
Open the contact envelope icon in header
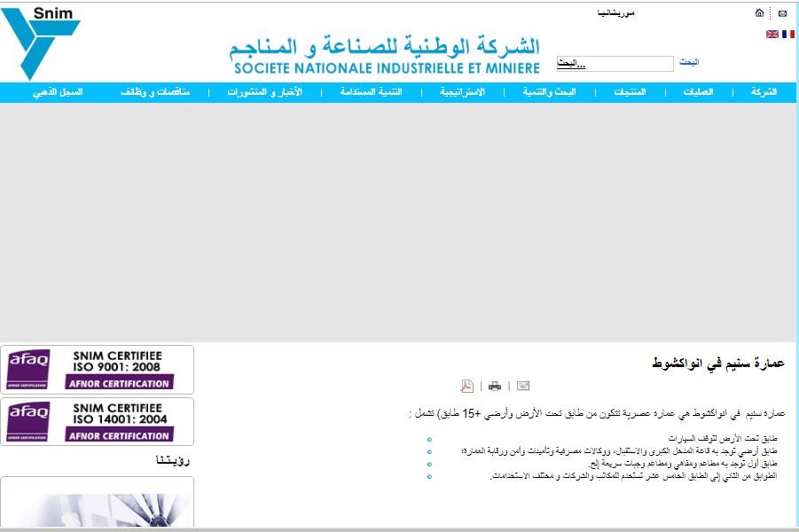pyautogui.click(x=782, y=13)
